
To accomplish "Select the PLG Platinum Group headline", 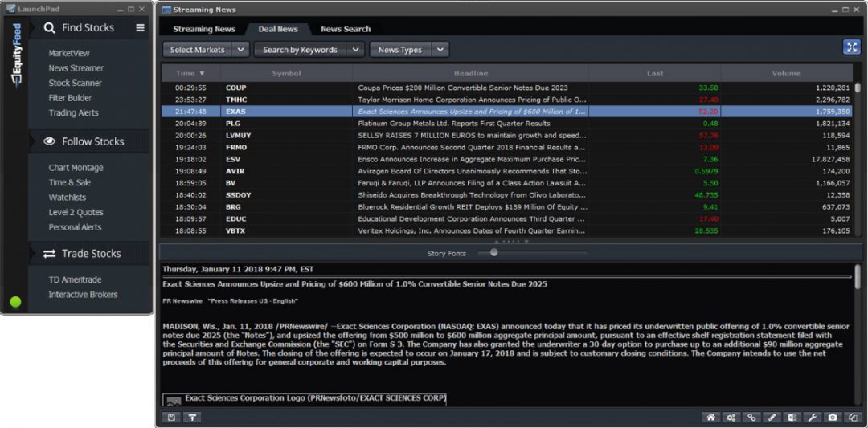I will [454, 124].
